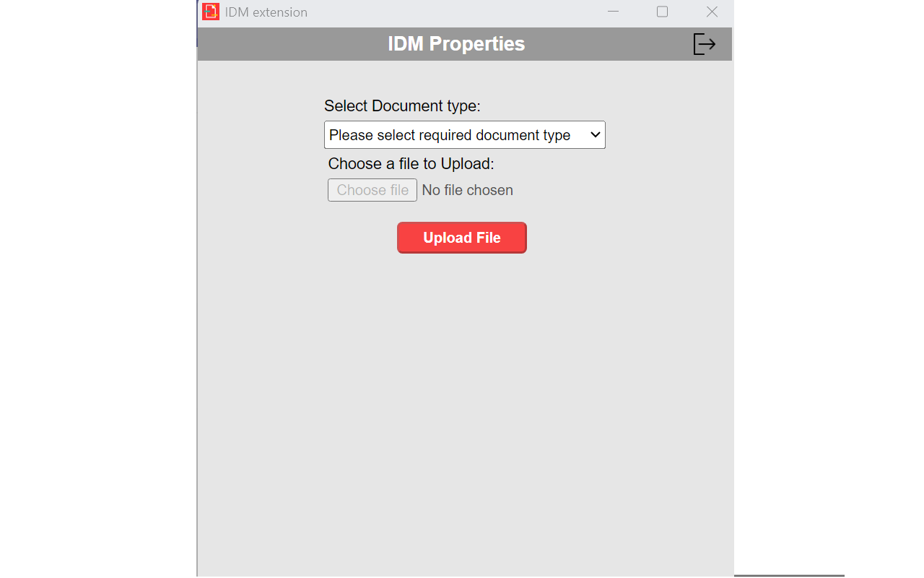Image resolution: width=924 pixels, height=578 pixels.
Task: Click the 'Choose a file to Upload:' label
Action: (411, 164)
